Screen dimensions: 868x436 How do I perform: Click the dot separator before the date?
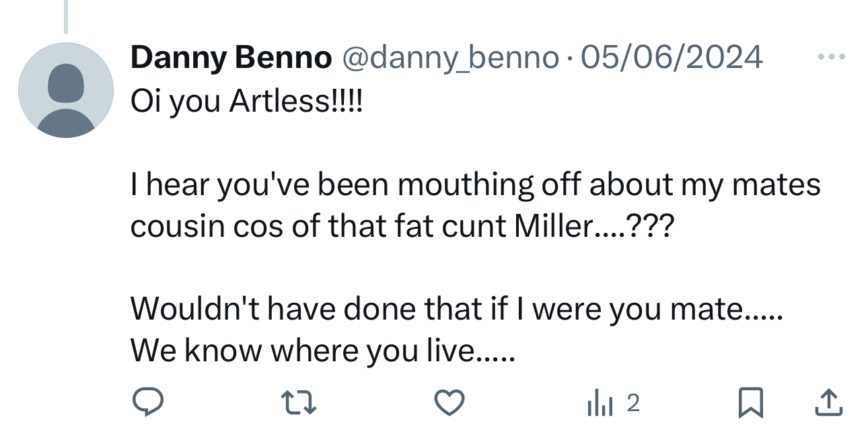[569, 59]
